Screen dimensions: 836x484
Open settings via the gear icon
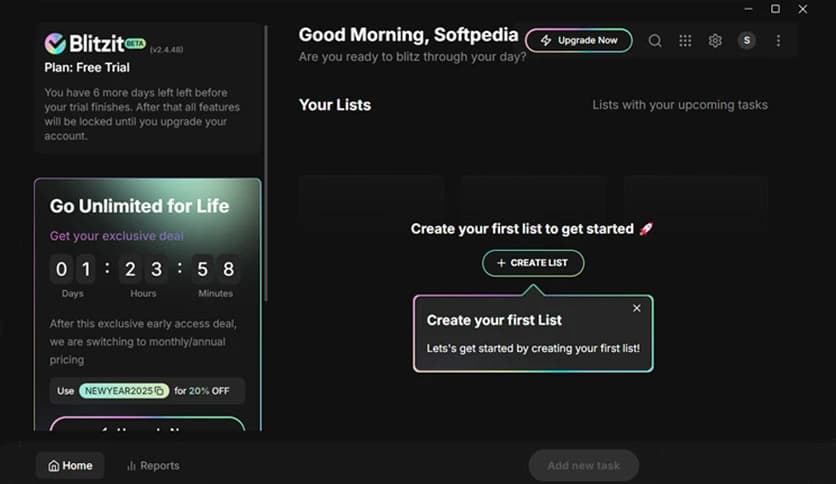pos(715,41)
